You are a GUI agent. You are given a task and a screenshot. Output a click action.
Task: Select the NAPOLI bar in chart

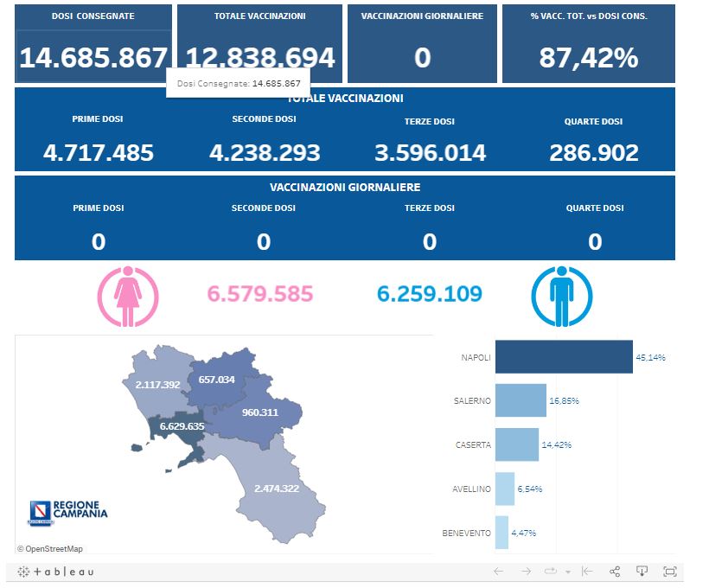click(x=563, y=356)
